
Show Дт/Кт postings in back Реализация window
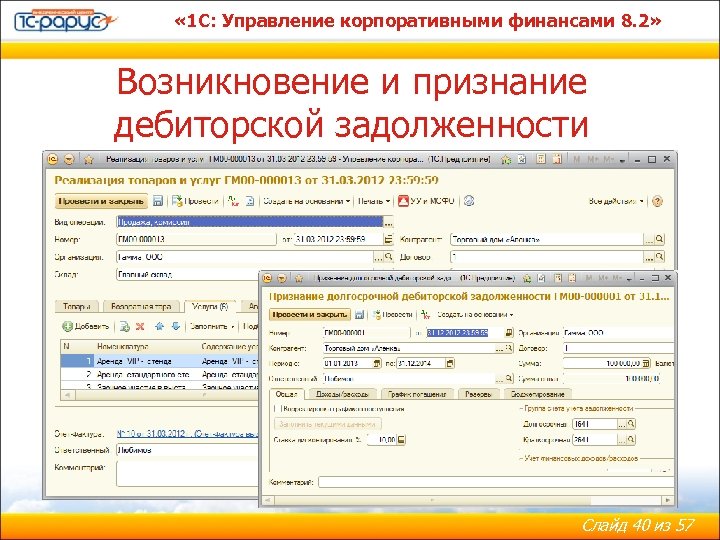point(234,201)
